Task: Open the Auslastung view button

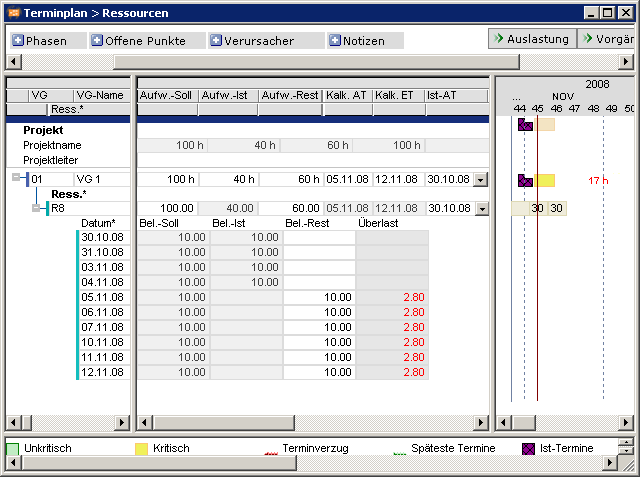Action: click(532, 39)
